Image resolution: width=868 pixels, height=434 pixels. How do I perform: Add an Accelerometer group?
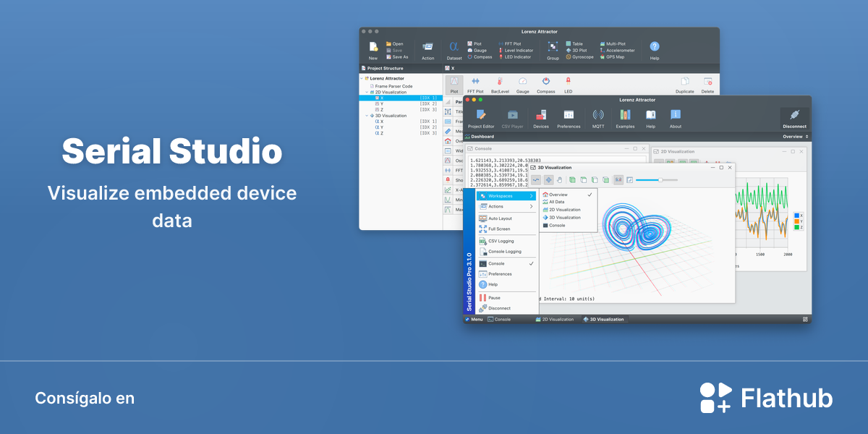tap(617, 50)
